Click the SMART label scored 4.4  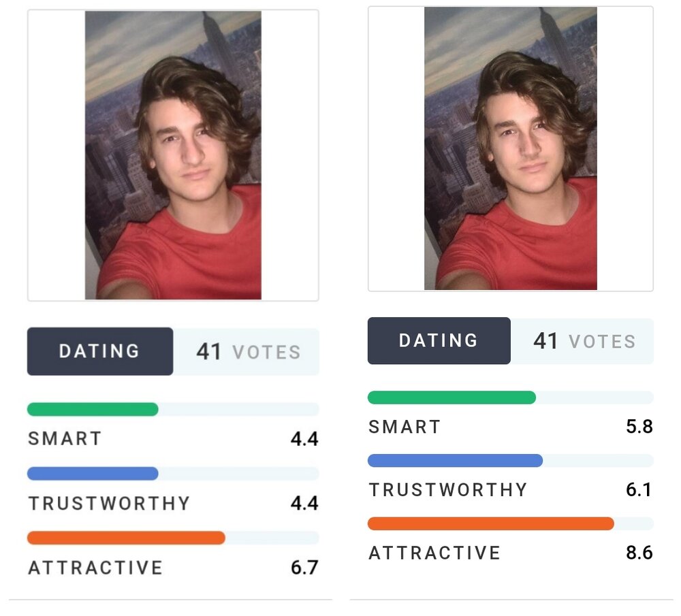pos(65,438)
